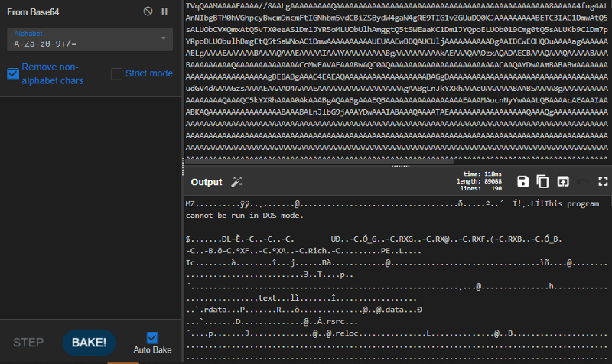Open the Alphabet dropdown
Viewport: 612px width, 364px height.
coord(90,39)
